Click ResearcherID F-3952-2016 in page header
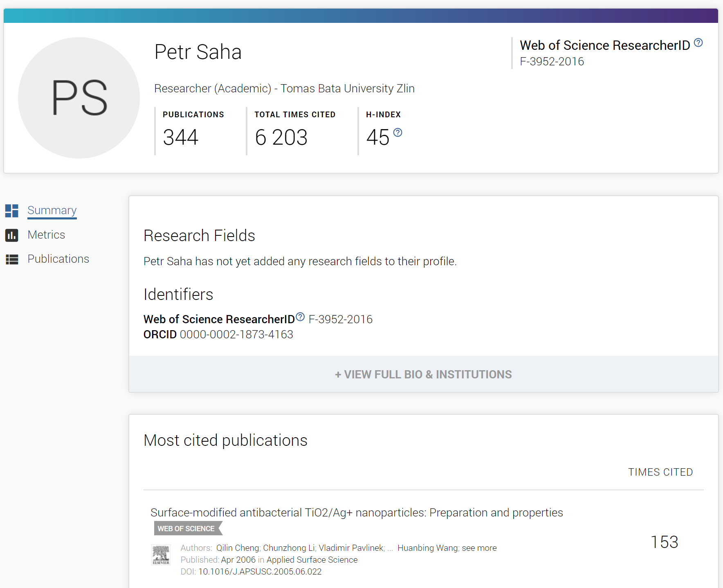Viewport: 723px width, 588px height. point(552,62)
